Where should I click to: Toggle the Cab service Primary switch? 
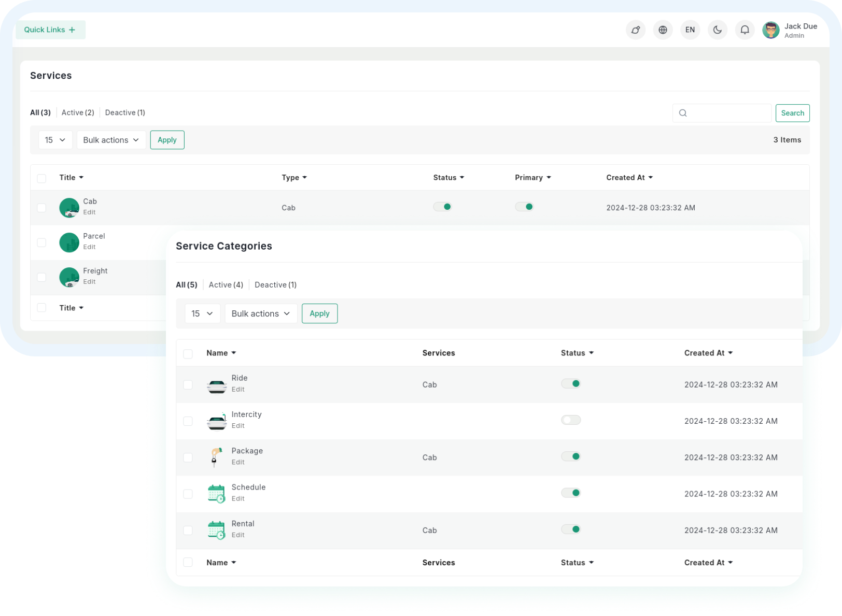524,207
